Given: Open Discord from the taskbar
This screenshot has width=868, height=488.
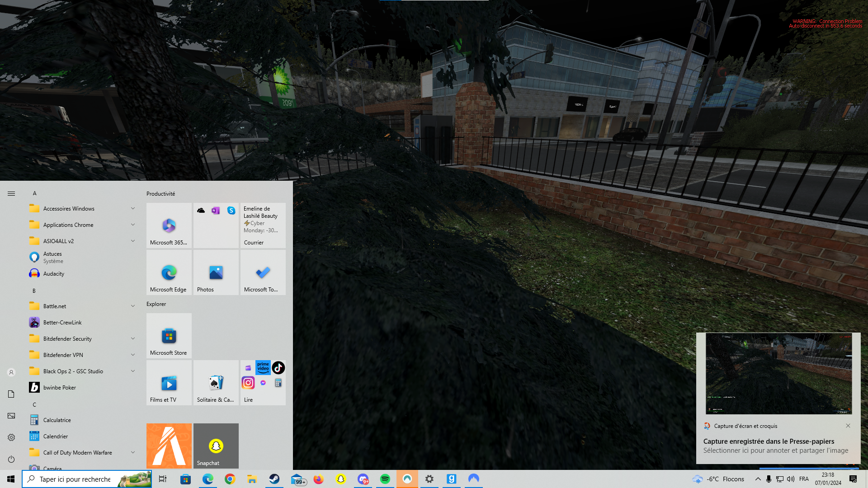Looking at the screenshot, I should tap(363, 479).
